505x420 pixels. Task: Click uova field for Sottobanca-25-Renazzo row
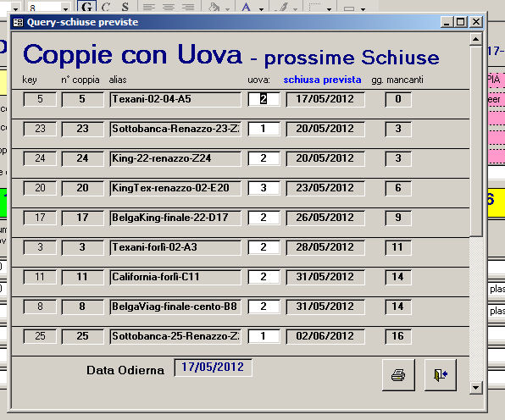[x=264, y=336]
